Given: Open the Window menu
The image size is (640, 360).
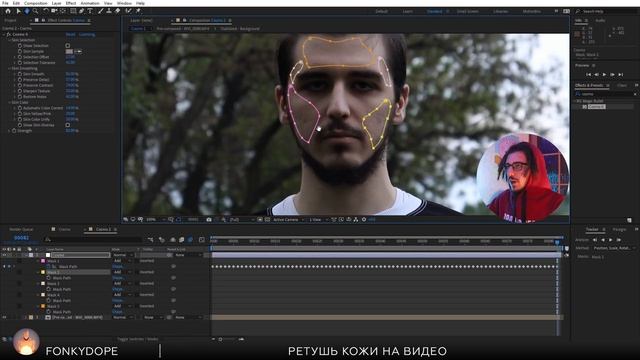Looking at the screenshot, I should [124, 3].
